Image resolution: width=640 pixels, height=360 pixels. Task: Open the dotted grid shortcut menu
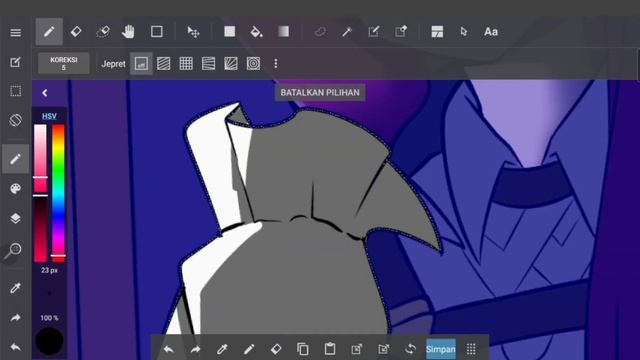coord(471,349)
